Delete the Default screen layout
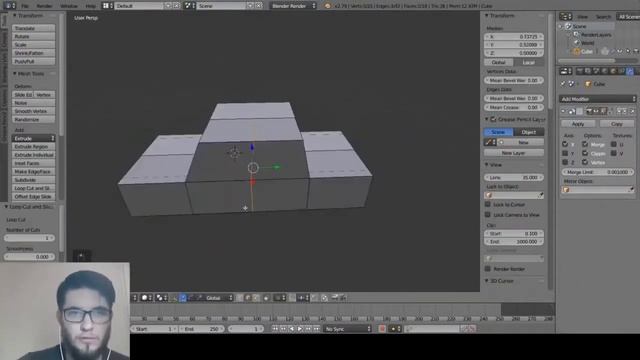Image resolution: width=640 pixels, height=360 pixels. [x=177, y=6]
